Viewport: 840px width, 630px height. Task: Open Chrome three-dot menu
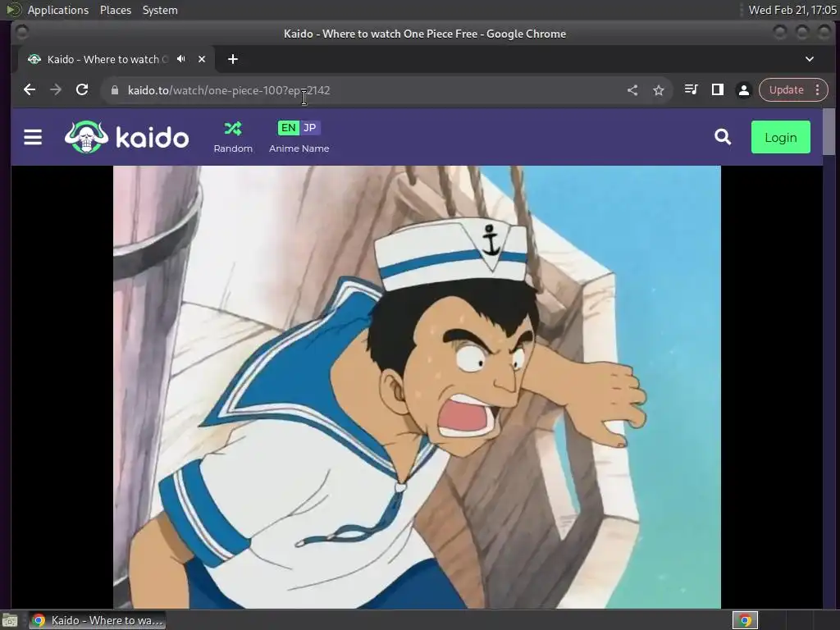818,90
